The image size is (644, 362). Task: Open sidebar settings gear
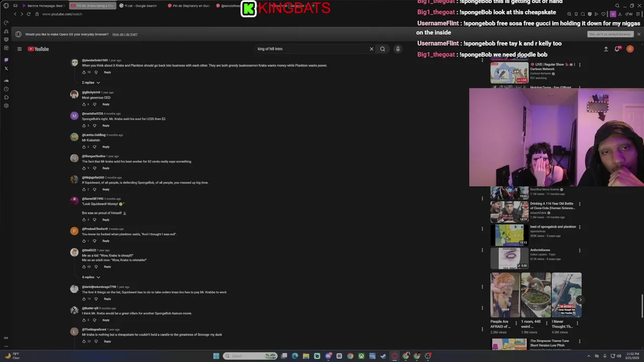(x=6, y=106)
